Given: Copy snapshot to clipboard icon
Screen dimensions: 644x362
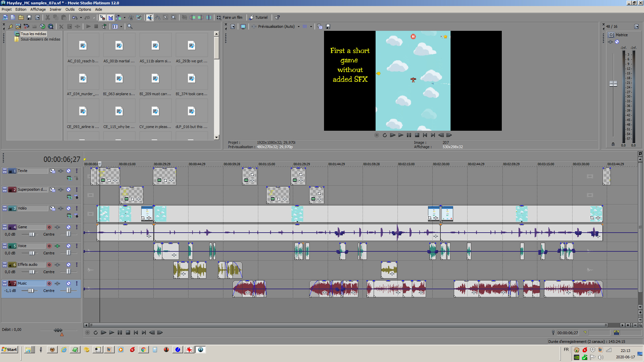Looking at the screenshot, I should click(x=320, y=26).
